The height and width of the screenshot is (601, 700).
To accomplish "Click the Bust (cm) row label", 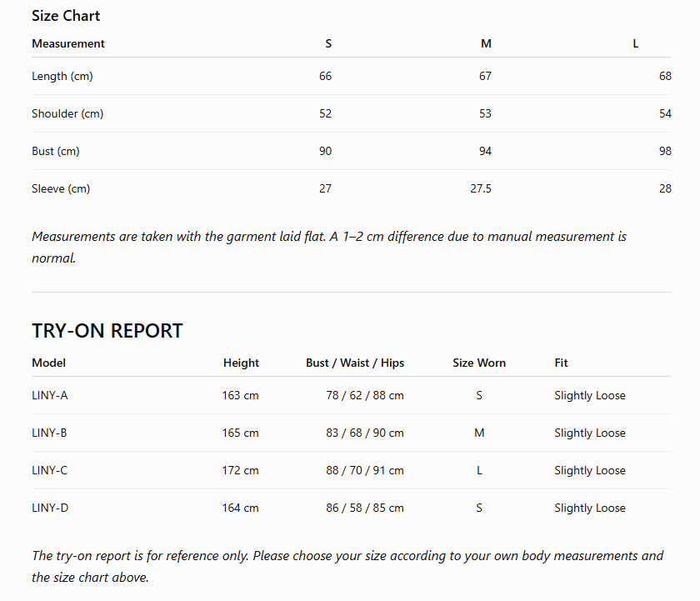I will coord(55,152).
